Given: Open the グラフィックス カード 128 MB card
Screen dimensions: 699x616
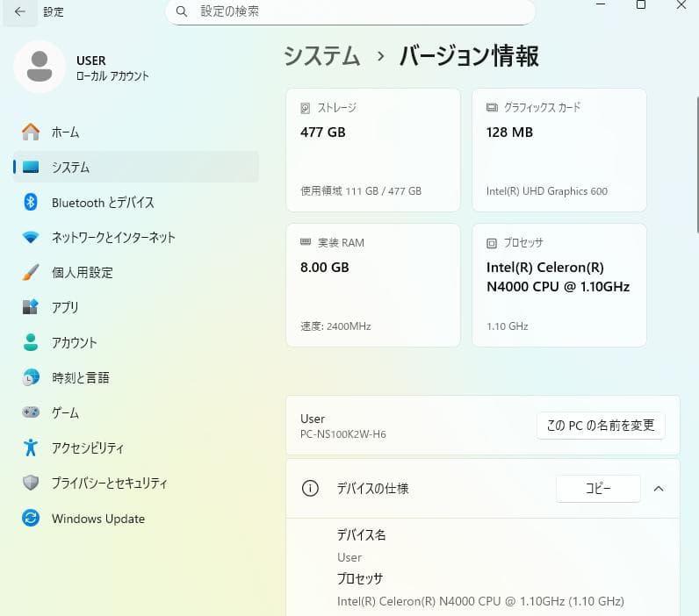Looking at the screenshot, I should pyautogui.click(x=559, y=150).
